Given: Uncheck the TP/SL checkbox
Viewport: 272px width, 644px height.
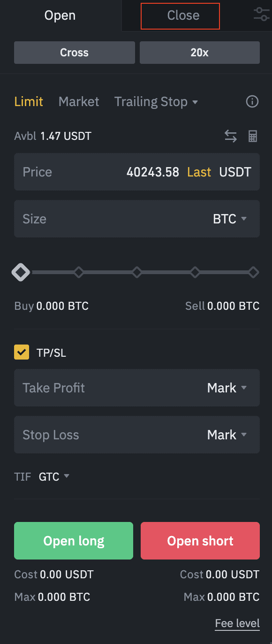Looking at the screenshot, I should 22,352.
